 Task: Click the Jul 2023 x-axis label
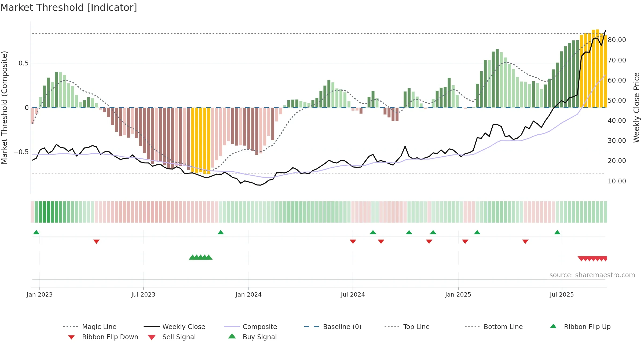click(x=143, y=295)
